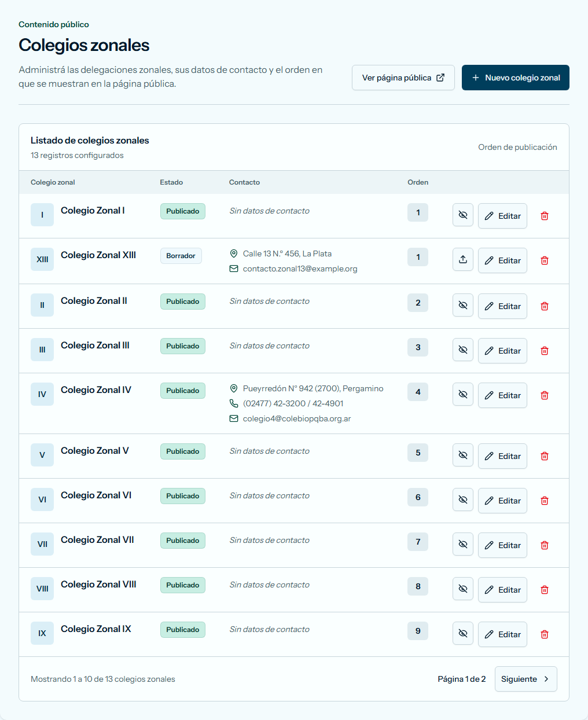
Task: Remove Colegio Zonal IX using trash icon
Action: (545, 634)
